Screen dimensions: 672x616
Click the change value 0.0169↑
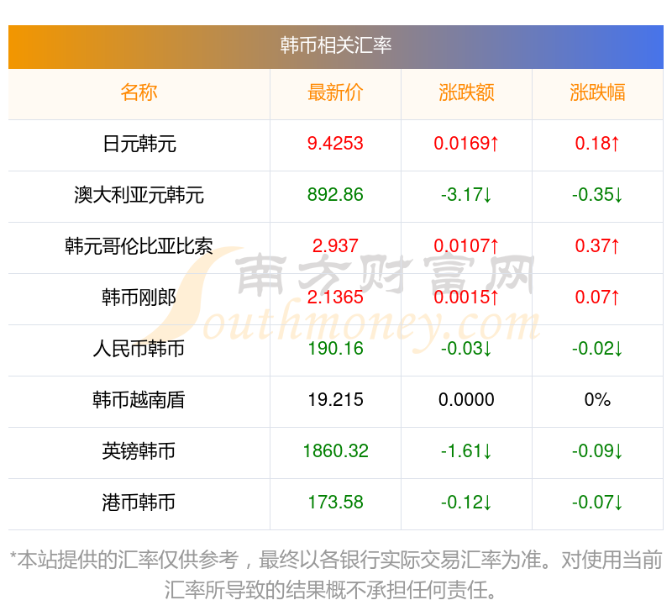466,144
